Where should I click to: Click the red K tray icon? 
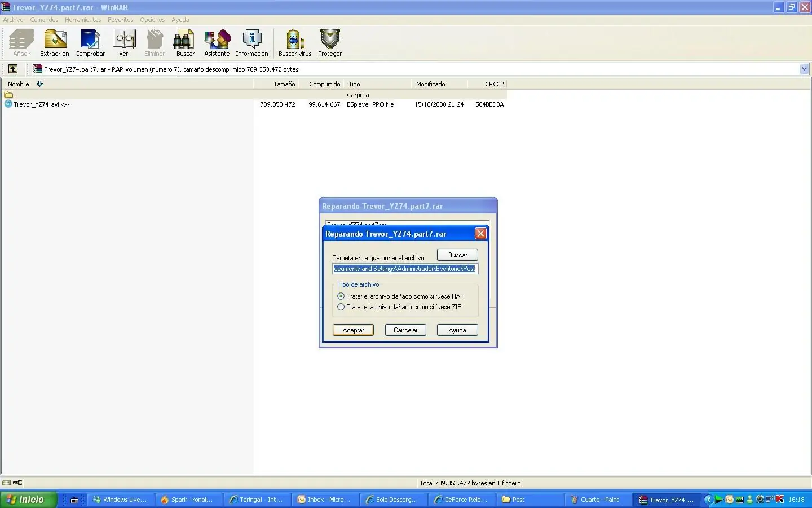tap(780, 499)
